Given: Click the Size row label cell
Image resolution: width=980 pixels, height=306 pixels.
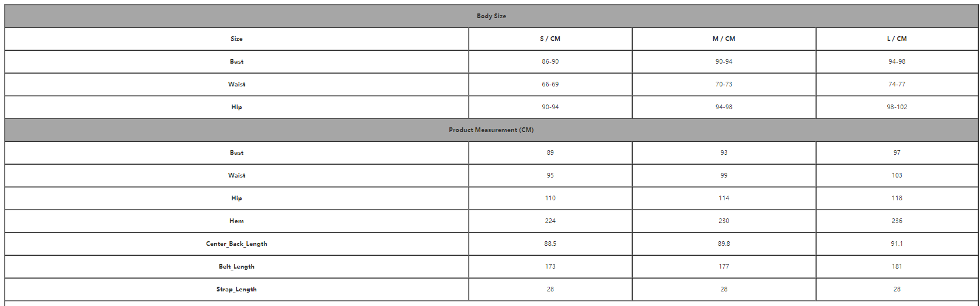Looking at the screenshot, I should 236,39.
